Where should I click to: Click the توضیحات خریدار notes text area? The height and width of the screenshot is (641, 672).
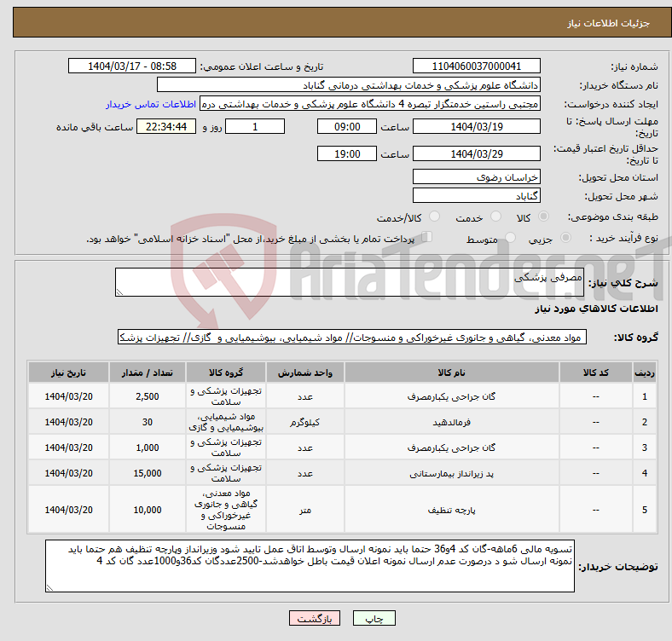click(x=310, y=566)
